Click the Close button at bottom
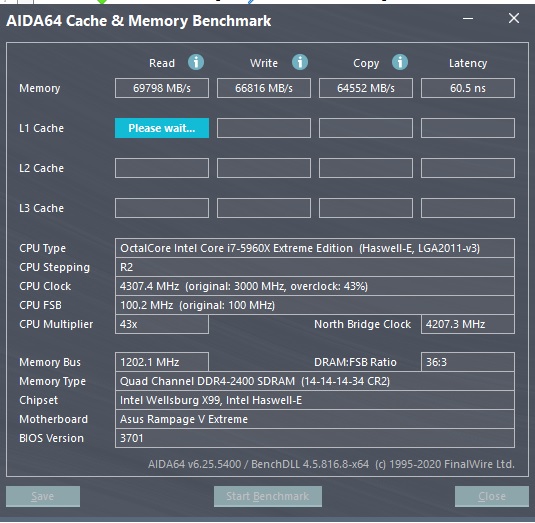 tap(492, 496)
